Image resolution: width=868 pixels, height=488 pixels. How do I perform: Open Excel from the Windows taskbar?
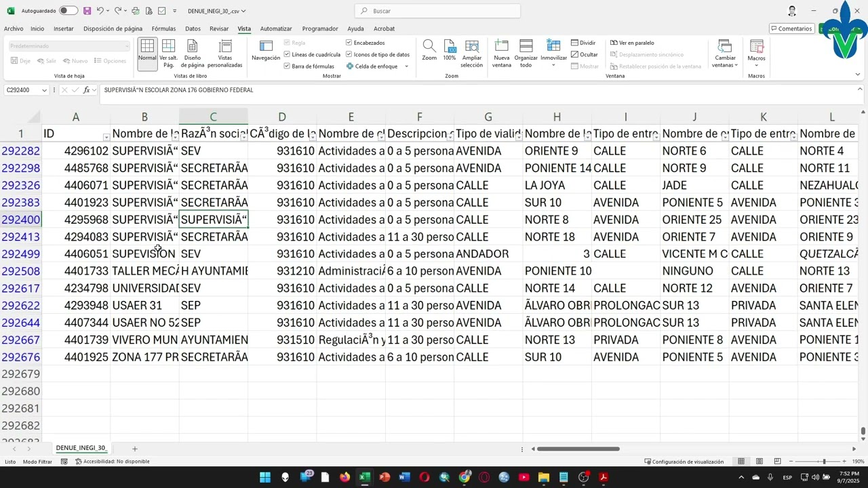[x=364, y=477]
